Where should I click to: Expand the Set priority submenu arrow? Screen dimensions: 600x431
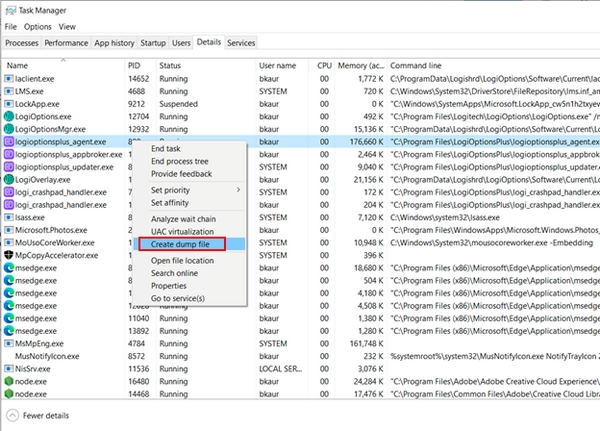(238, 190)
